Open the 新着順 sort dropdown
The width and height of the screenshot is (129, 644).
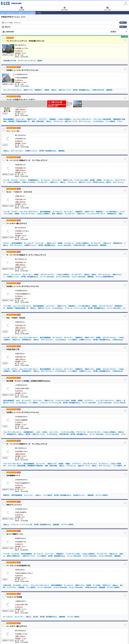pos(119,32)
